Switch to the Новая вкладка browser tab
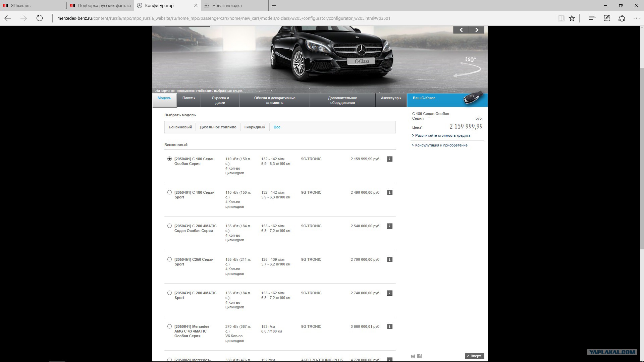Screen dimensions: 644x362 tap(235, 5)
